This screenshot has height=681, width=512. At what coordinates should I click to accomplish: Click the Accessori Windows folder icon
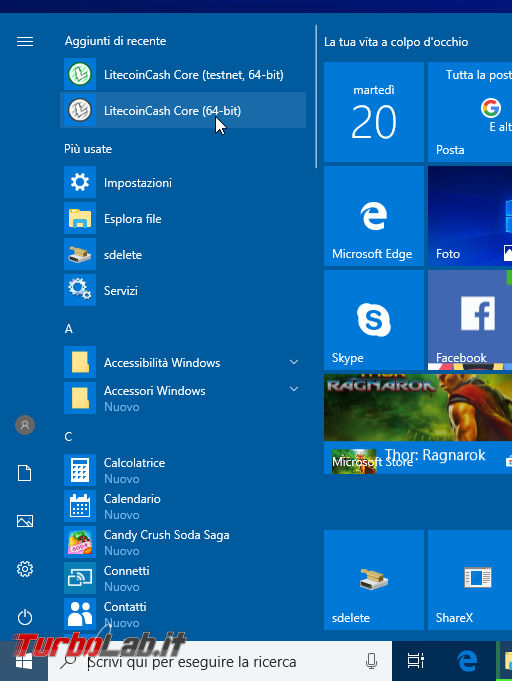tap(80, 398)
